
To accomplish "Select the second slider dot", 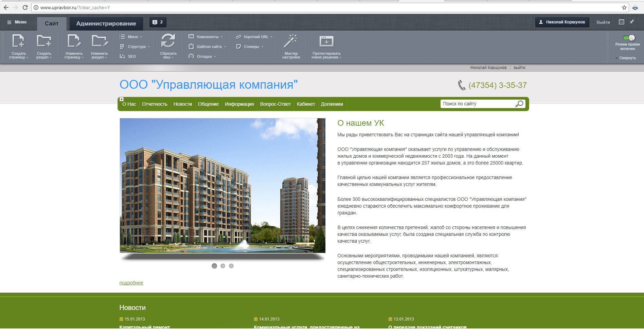I will coord(223,266).
